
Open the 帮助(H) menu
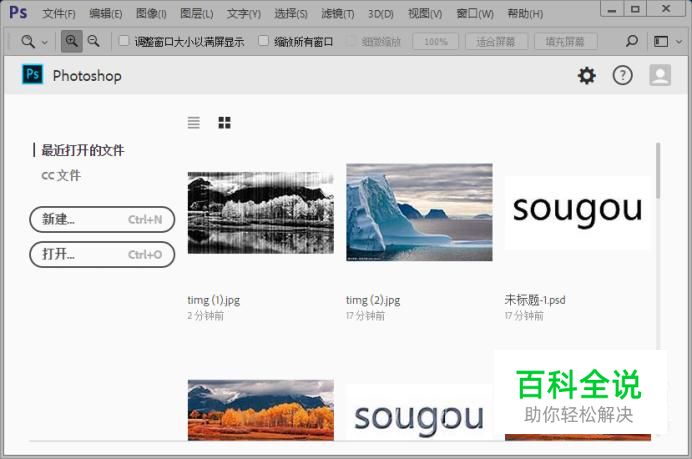(525, 14)
